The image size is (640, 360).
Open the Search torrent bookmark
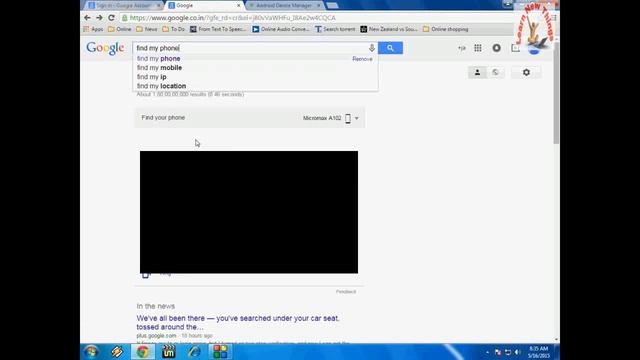335,29
